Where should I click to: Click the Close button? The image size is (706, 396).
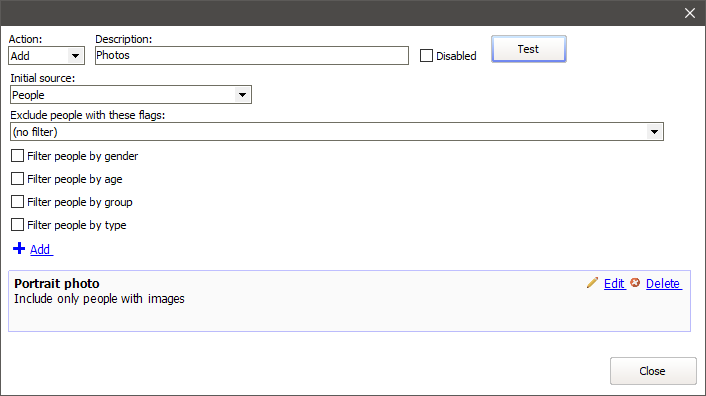(x=653, y=371)
